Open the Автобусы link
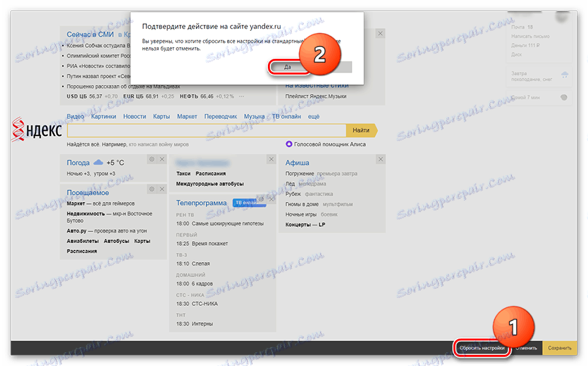The image size is (588, 366). (x=116, y=241)
